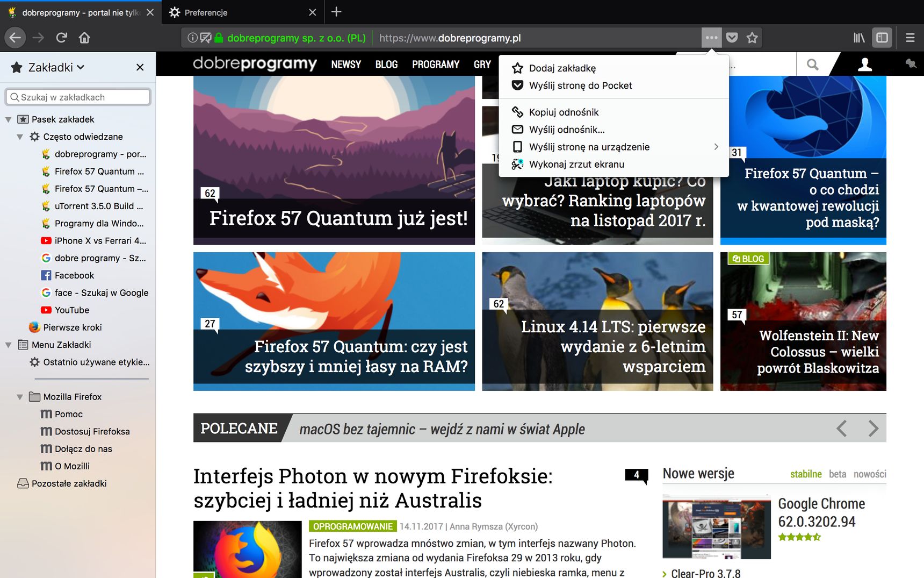924x578 pixels.
Task: Select Ostatnio używane etykiety item
Action: 90,362
